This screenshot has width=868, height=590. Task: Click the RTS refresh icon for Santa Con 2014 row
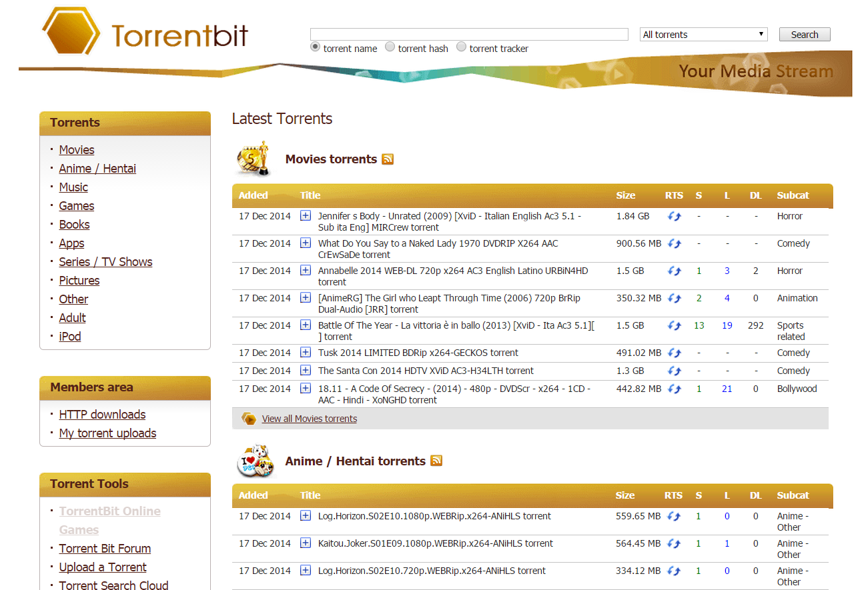tap(675, 371)
